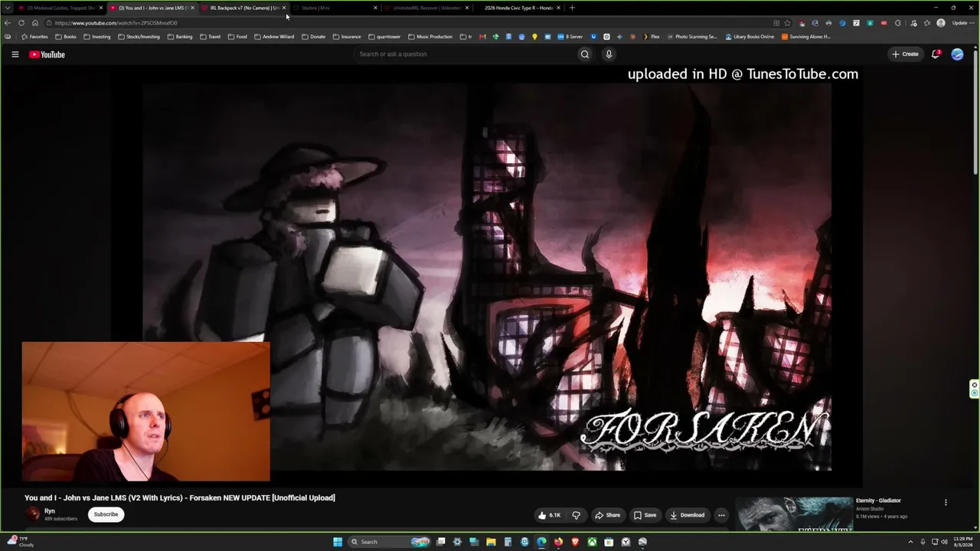The width and height of the screenshot is (980, 551).
Task: Open the Books bookmark folder
Action: coord(65,37)
